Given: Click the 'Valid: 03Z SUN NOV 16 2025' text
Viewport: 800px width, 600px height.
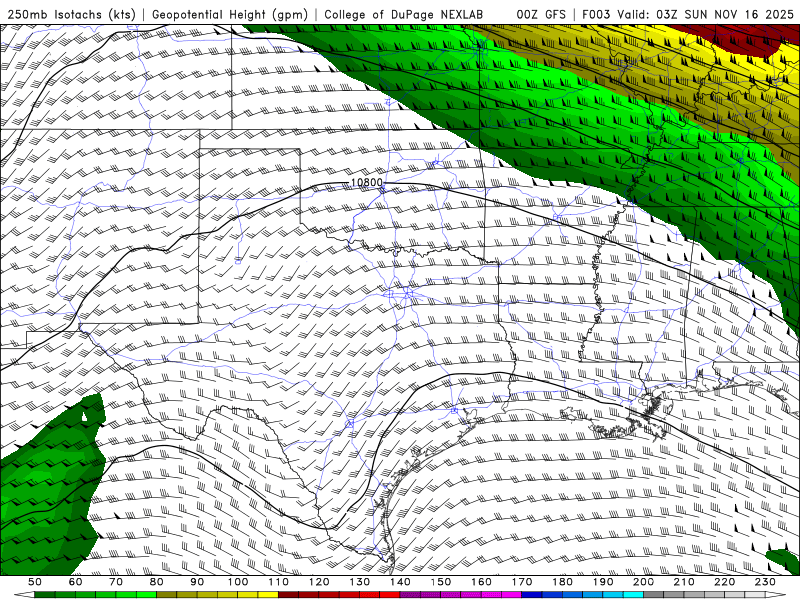Looking at the screenshot, I should click(705, 14).
